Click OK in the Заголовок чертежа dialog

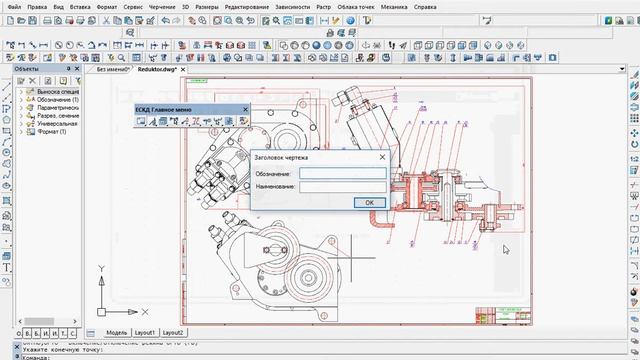click(x=369, y=202)
